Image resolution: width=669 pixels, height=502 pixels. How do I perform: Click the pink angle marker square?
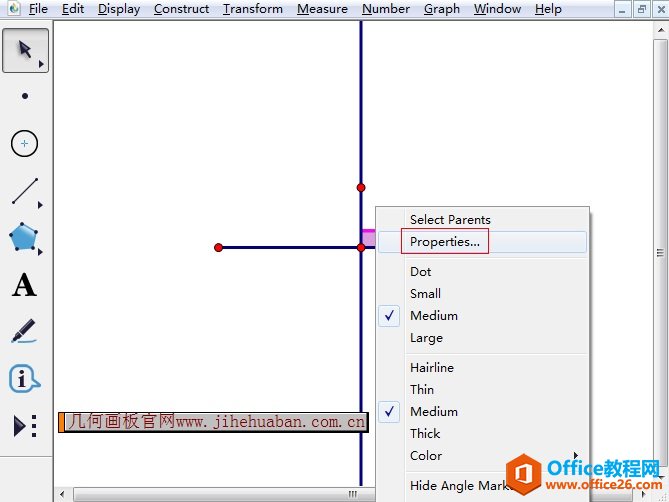coord(369,238)
